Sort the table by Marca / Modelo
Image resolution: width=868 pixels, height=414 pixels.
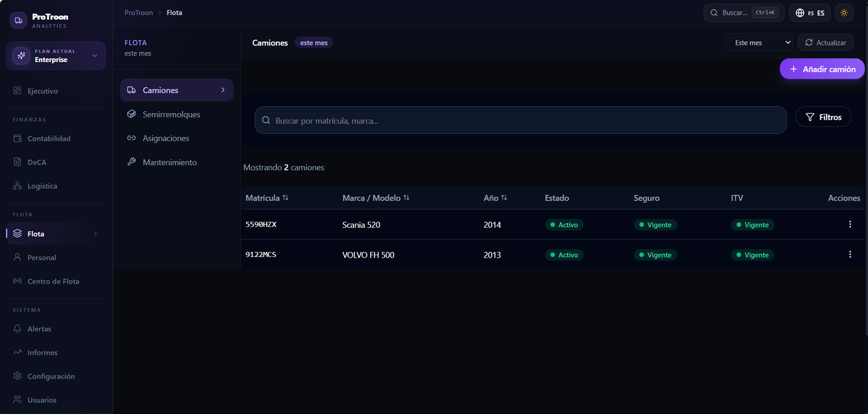pyautogui.click(x=376, y=198)
